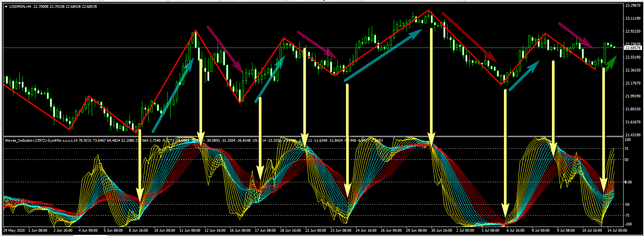Click the 22.70338 high value in header

(x=57, y=7)
